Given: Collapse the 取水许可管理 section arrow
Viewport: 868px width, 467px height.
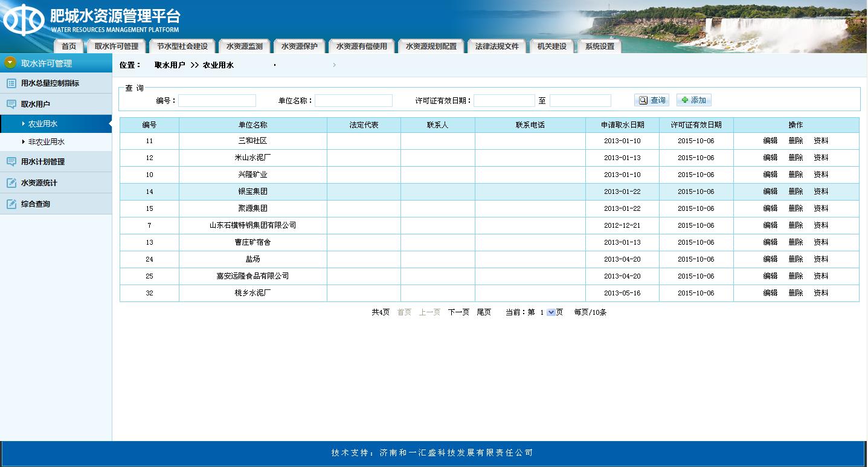Looking at the screenshot, I should coord(8,62).
